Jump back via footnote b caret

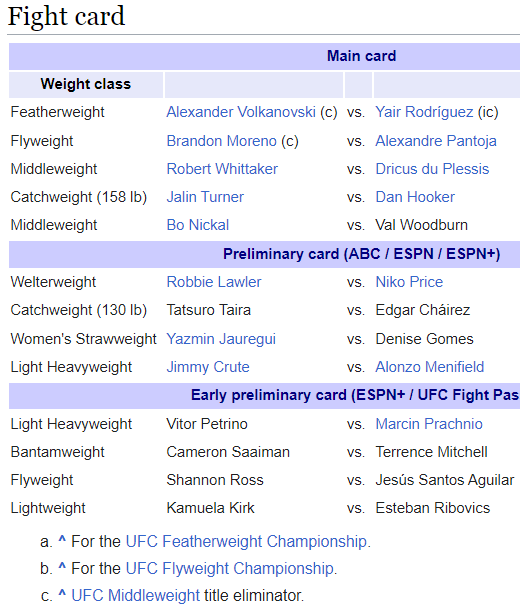point(62,566)
